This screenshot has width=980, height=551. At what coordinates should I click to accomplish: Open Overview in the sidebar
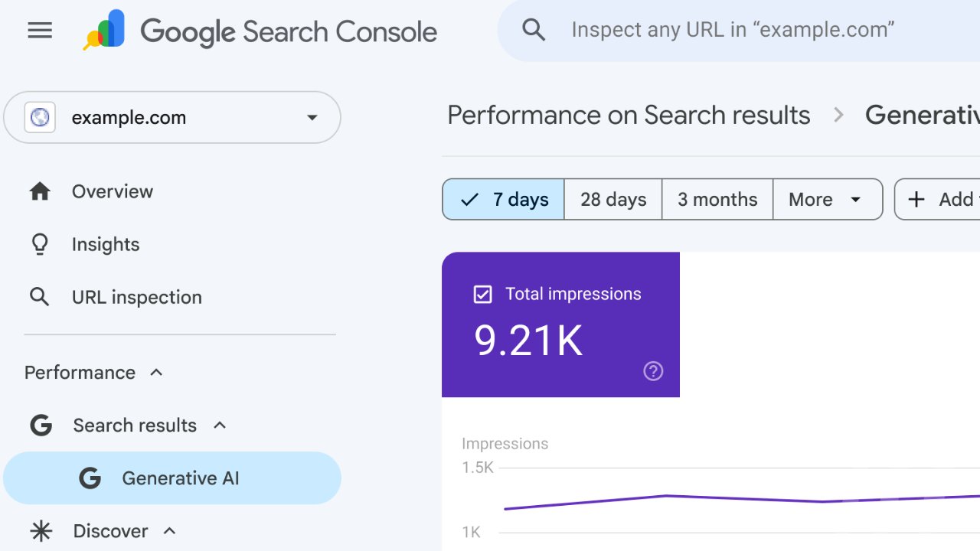(113, 191)
